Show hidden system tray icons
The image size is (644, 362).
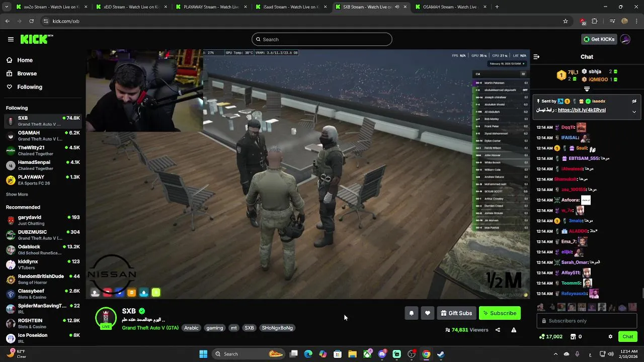point(555,354)
